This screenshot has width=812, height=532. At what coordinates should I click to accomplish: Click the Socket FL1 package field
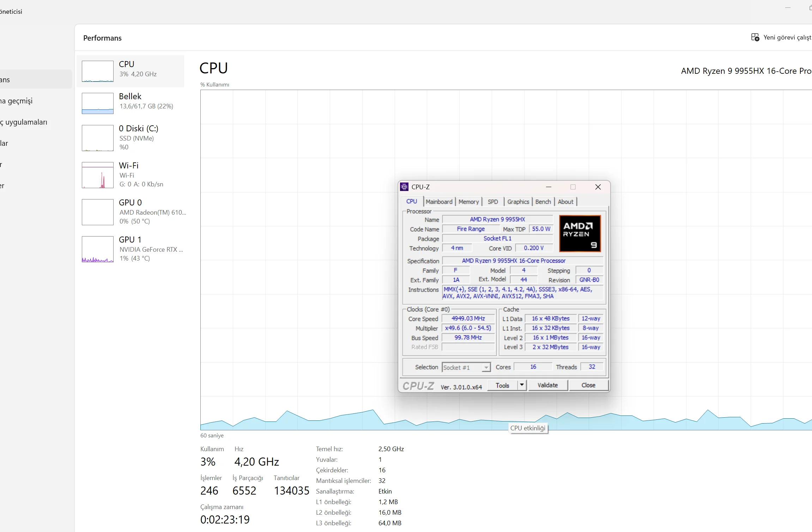coord(498,238)
